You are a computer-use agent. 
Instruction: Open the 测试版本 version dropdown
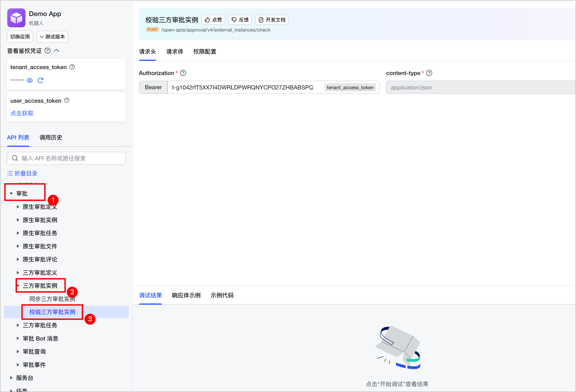click(52, 37)
